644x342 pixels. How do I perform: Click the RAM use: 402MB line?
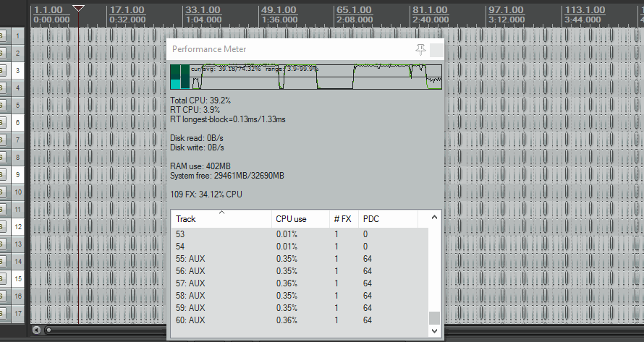click(200, 166)
